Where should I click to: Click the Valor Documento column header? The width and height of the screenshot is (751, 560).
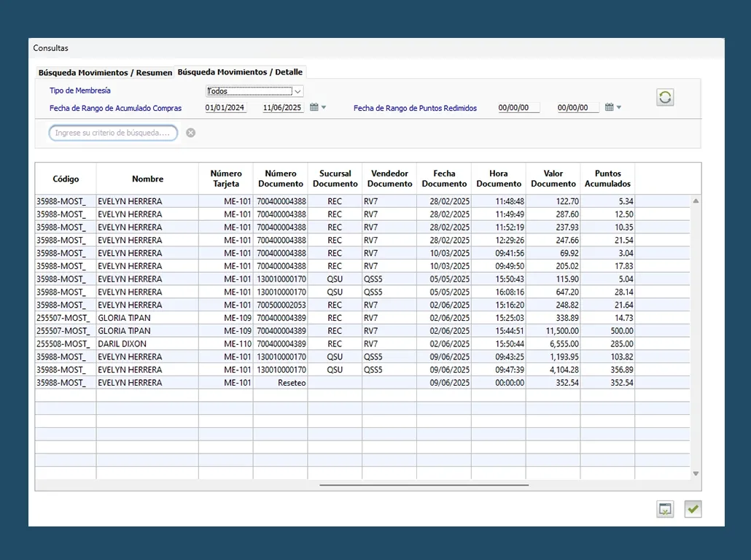tap(553, 179)
